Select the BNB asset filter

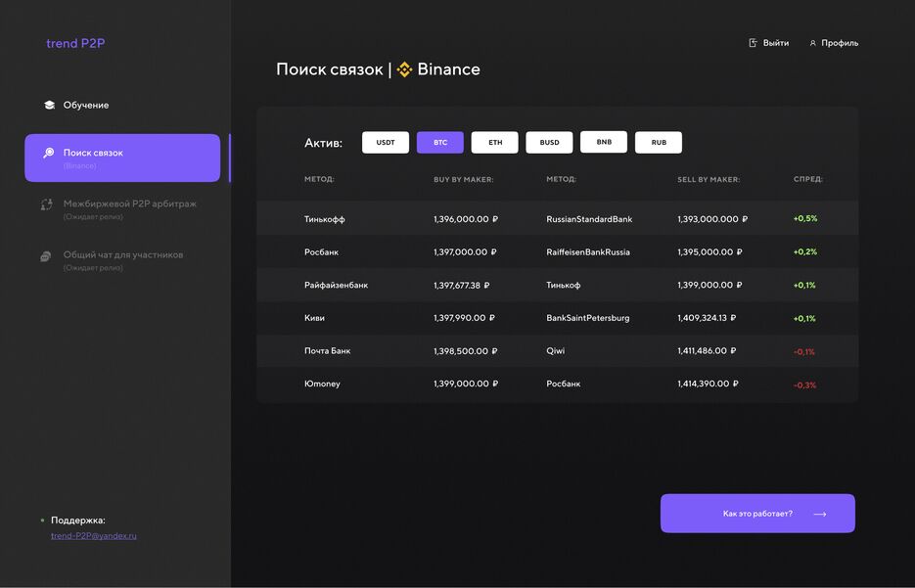[x=604, y=142]
